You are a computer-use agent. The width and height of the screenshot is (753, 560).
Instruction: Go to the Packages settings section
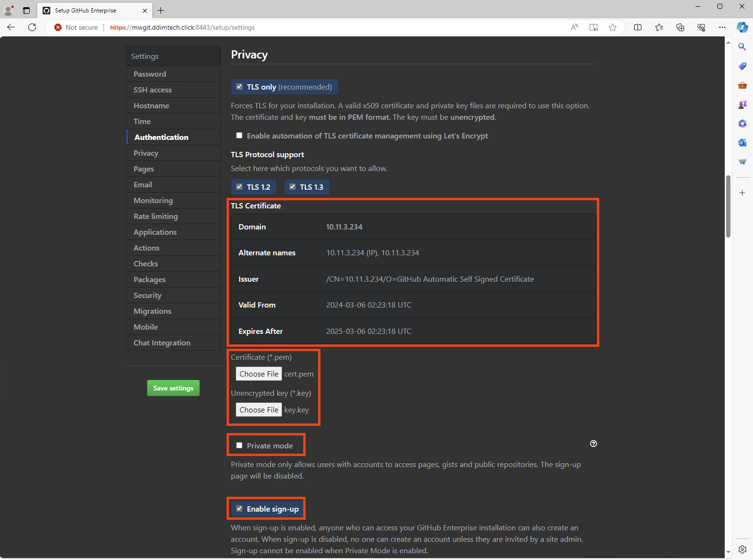pyautogui.click(x=173, y=279)
